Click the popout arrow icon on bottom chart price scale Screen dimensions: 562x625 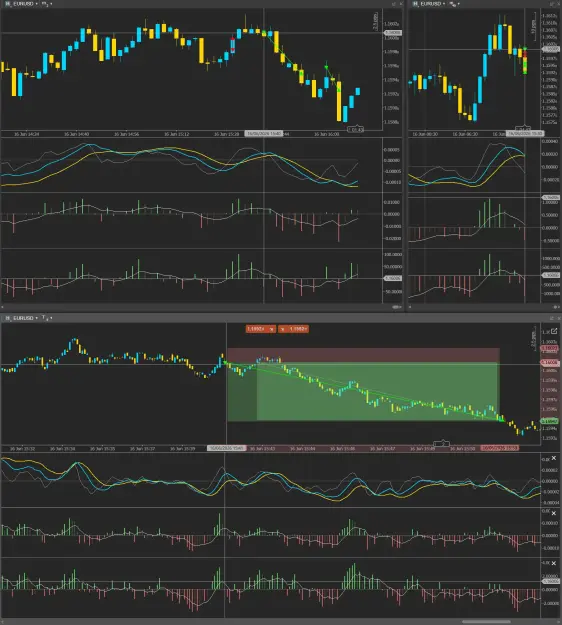(554, 331)
